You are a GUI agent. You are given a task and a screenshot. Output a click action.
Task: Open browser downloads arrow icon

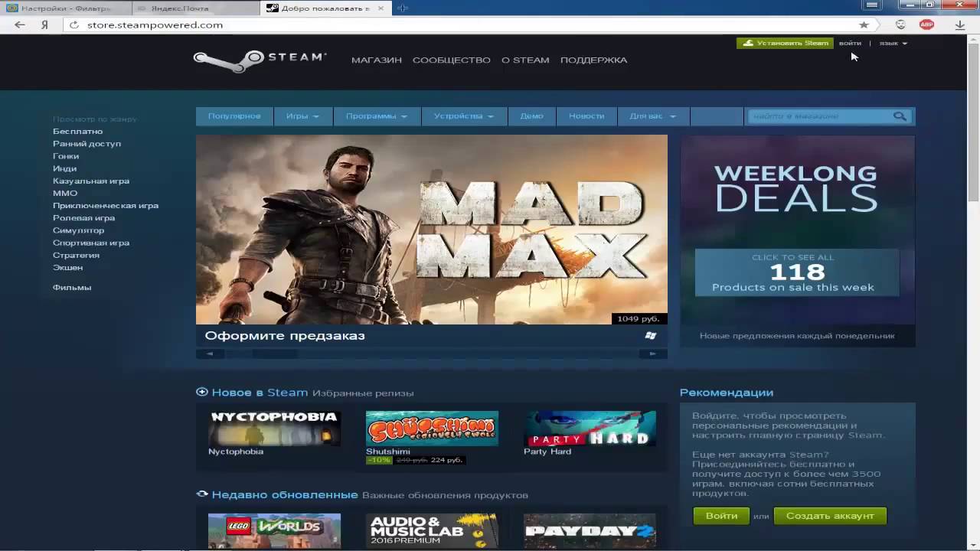[x=960, y=24]
